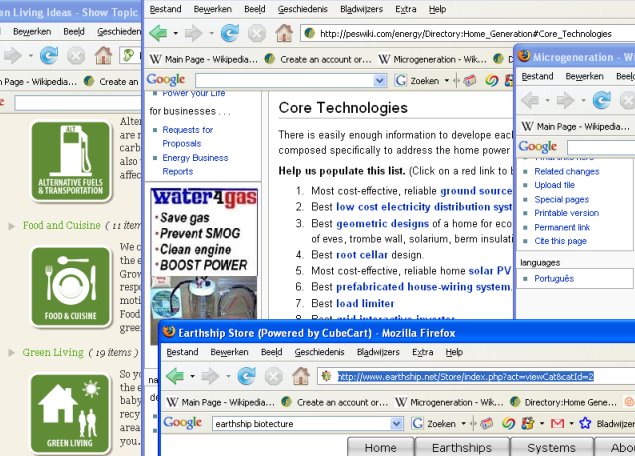Switch language to Português
635x456 pixels.
(x=554, y=279)
